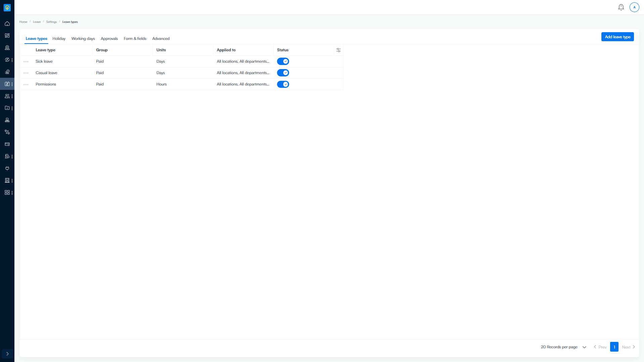Open the card payment sidebar icon
Screen dimensions: 644x362
pos(7,144)
